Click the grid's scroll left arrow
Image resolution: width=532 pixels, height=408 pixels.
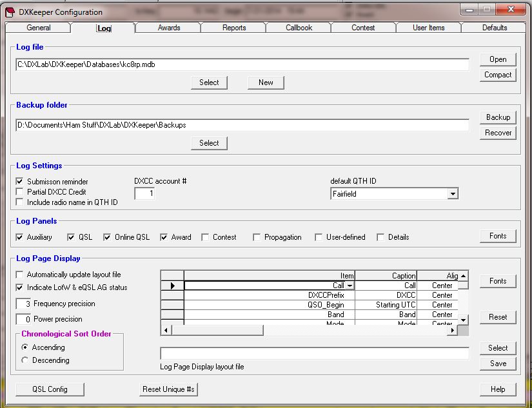[x=166, y=330]
